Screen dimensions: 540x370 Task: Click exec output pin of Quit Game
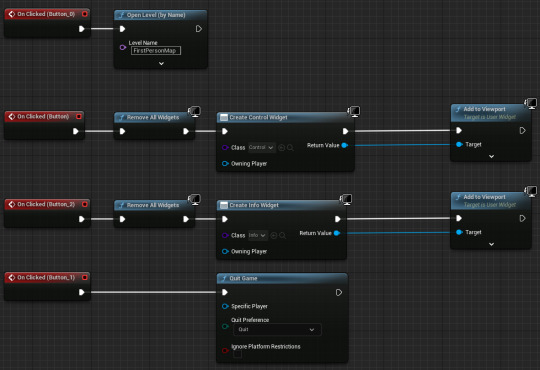pyautogui.click(x=339, y=292)
